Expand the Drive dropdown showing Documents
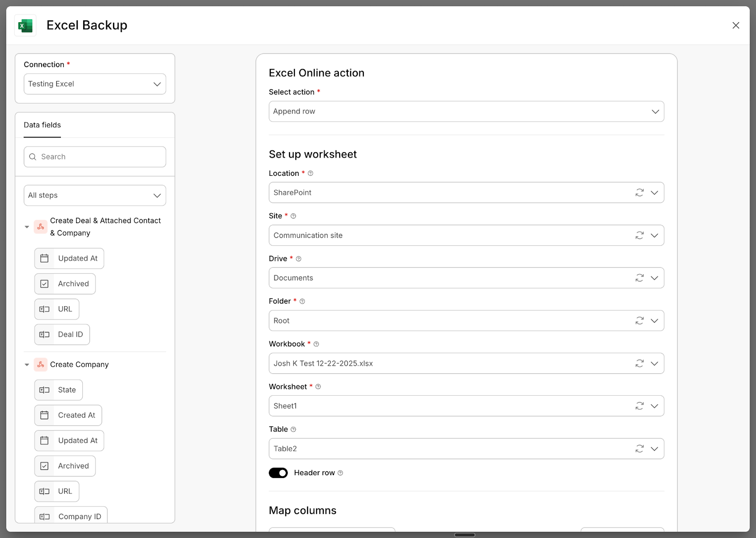Image resolution: width=756 pixels, height=538 pixels. pos(654,278)
